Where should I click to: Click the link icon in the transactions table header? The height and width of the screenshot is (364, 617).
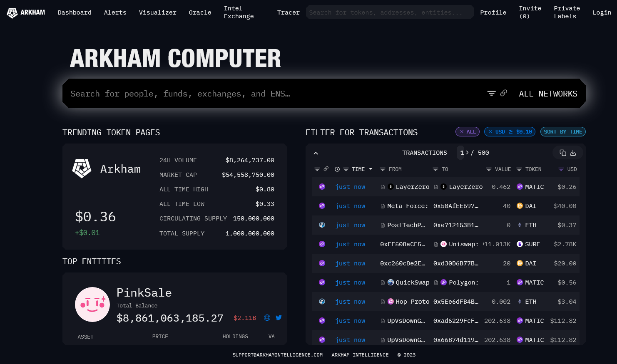point(326,169)
